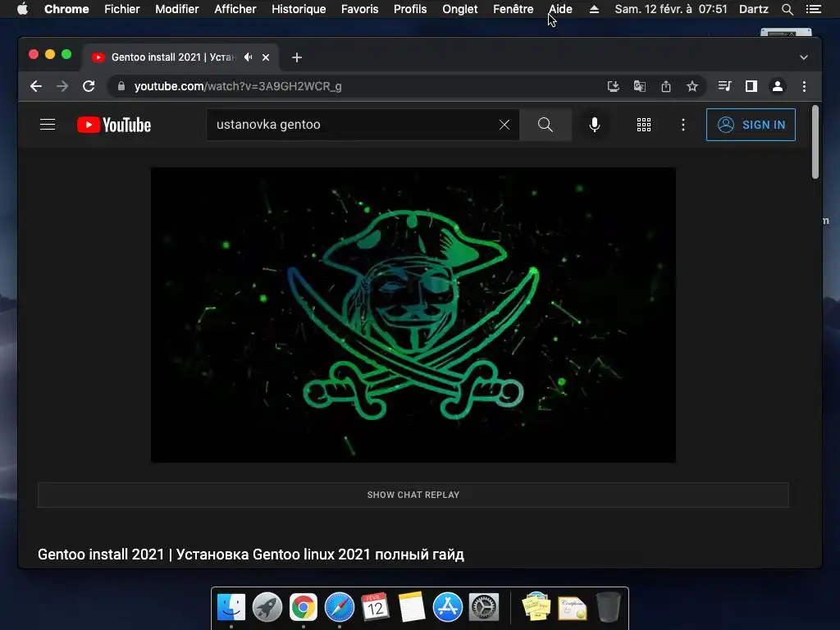Screen dimensions: 840x630
Task: Open the Apple menu
Action: [x=22, y=9]
